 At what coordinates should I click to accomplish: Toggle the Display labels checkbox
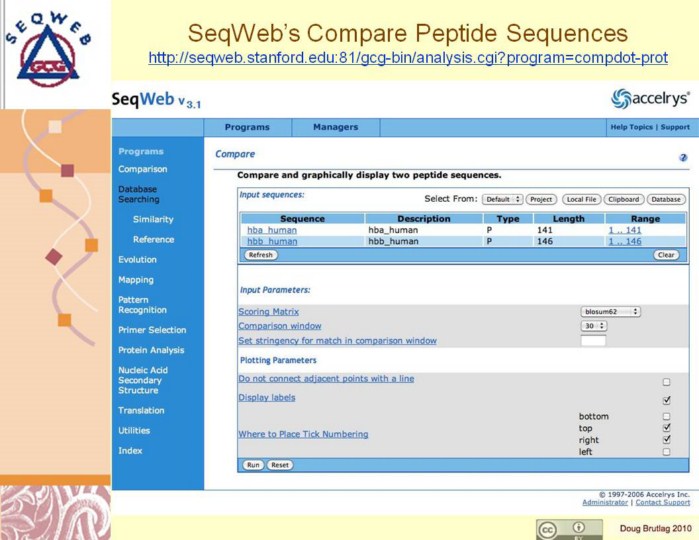click(x=666, y=399)
